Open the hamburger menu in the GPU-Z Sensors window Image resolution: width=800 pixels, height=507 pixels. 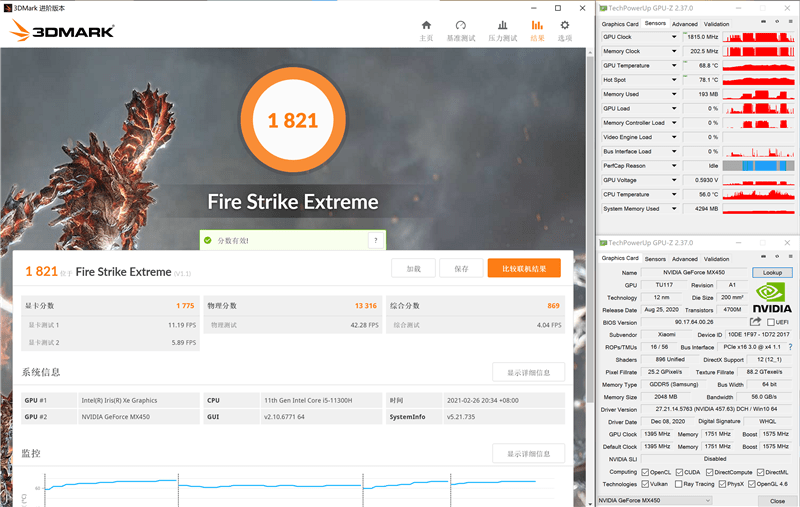click(x=791, y=22)
